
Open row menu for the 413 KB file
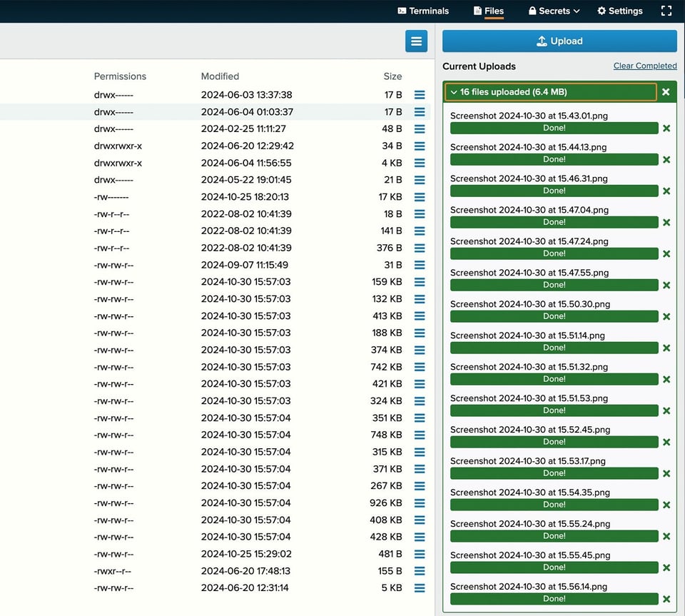coord(420,316)
